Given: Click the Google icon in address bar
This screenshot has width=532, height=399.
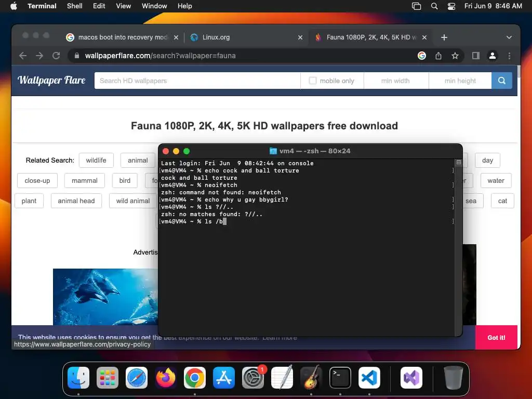Looking at the screenshot, I should coord(422,56).
